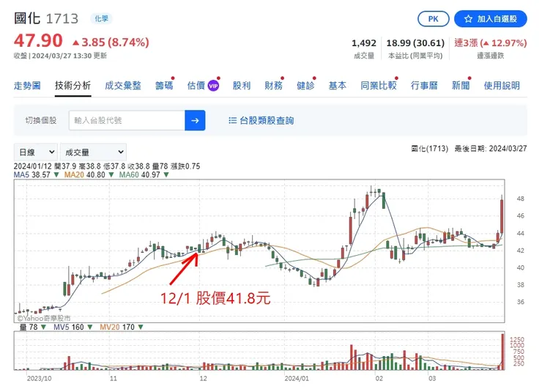The width and height of the screenshot is (542, 392).
Task: Click 2023/10 label on time axis
Action: click(39, 379)
